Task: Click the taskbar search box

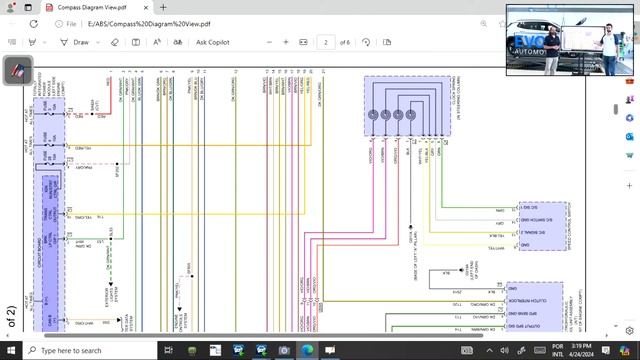Action: coord(90,350)
